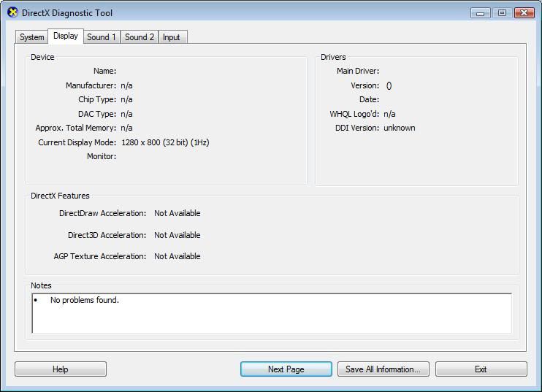This screenshot has width=542, height=392.
Task: Click the 'Drivers' group heading
Action: click(333, 57)
